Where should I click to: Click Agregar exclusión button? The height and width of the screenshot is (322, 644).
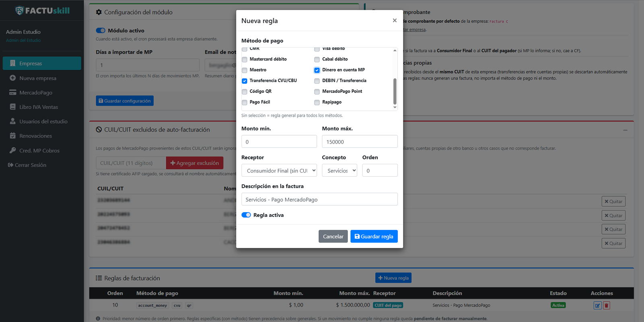(x=195, y=163)
